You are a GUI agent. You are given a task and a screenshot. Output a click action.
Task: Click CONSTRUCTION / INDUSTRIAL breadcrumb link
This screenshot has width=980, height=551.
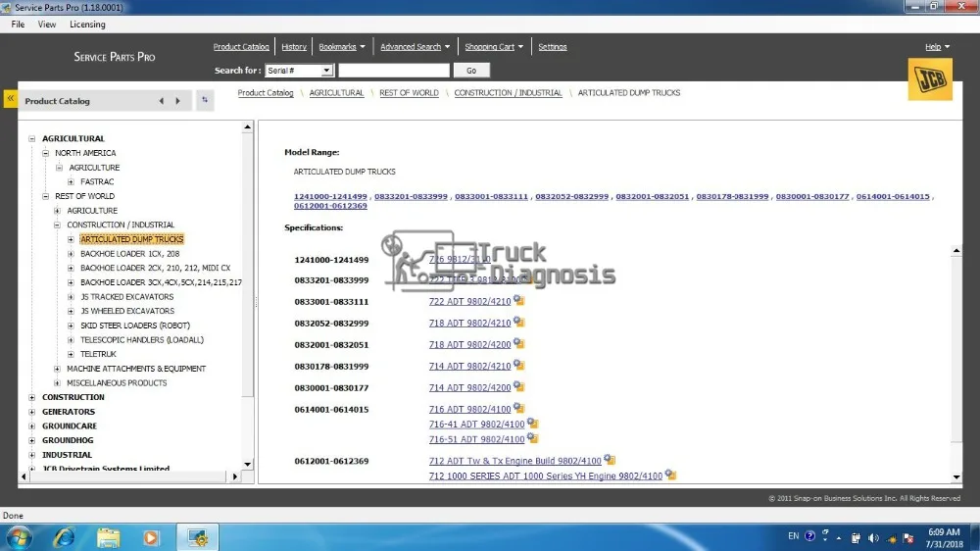[x=508, y=92]
